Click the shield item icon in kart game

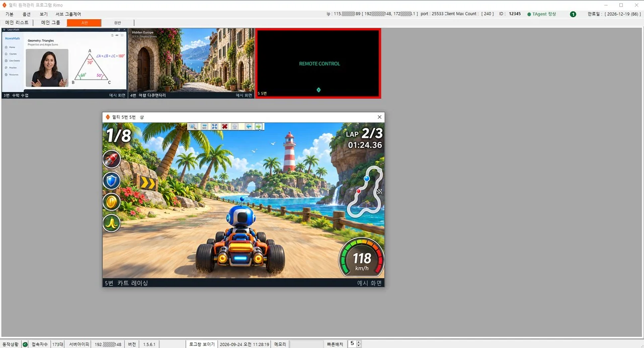[112, 181]
